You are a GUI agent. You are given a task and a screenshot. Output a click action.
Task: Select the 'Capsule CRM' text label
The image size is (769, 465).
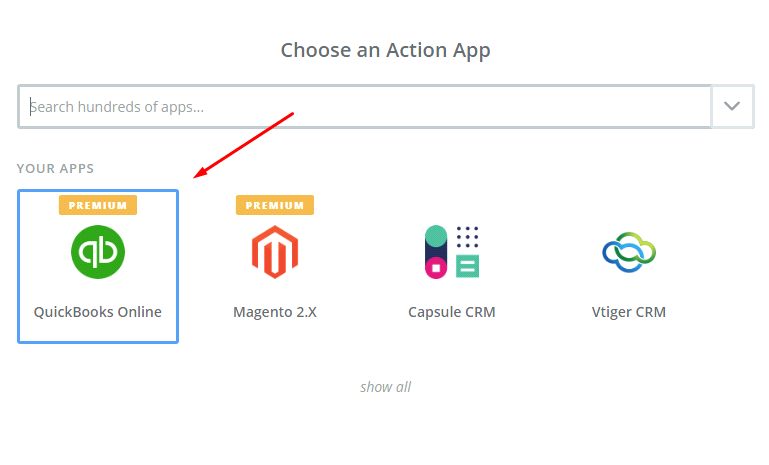452,311
